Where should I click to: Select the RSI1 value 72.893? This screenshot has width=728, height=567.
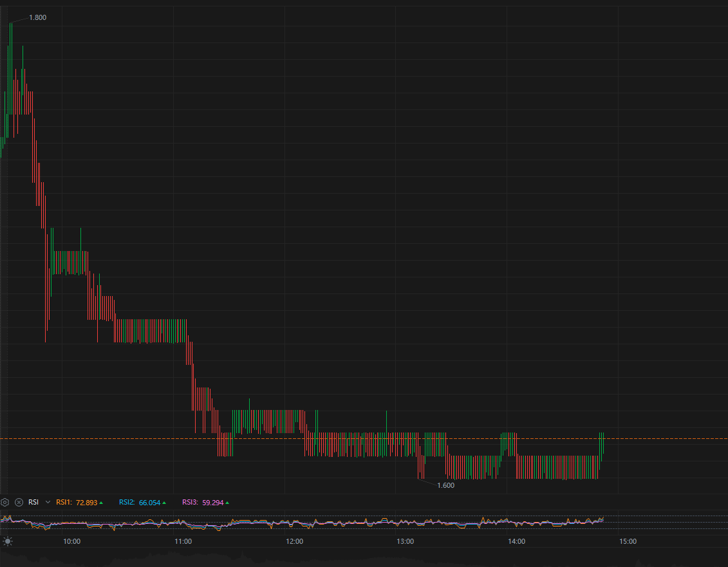coord(87,503)
